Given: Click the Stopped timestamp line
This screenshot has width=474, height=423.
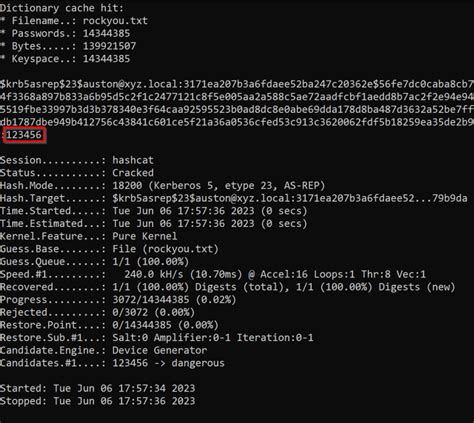Looking at the screenshot, I should 98,401.
